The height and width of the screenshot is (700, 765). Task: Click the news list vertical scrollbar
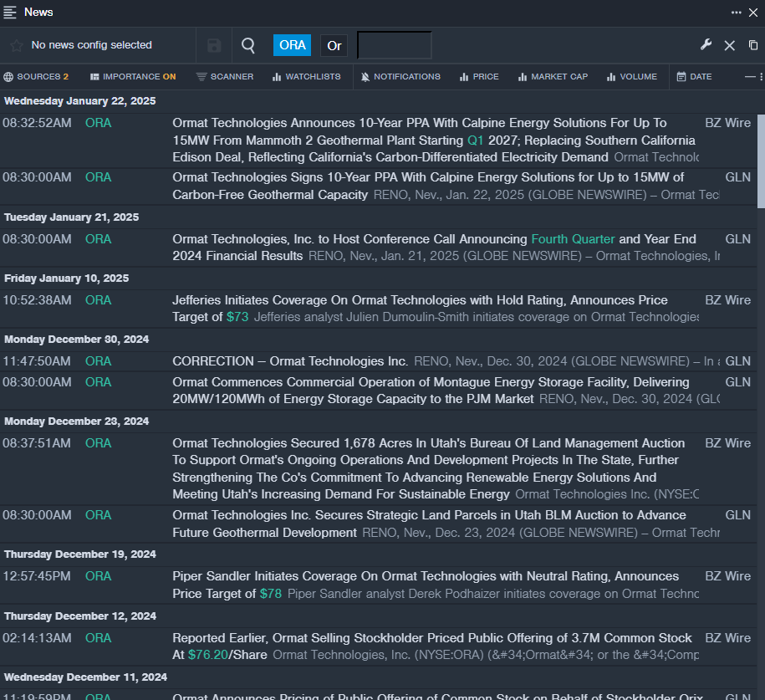[x=760, y=159]
